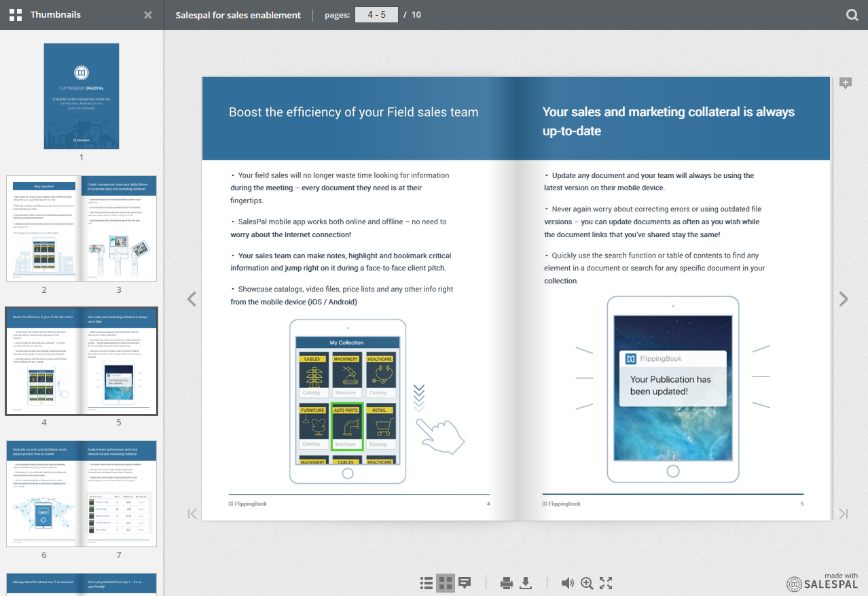Select page 6 thumbnail
Image resolution: width=868 pixels, height=596 pixels.
44,493
